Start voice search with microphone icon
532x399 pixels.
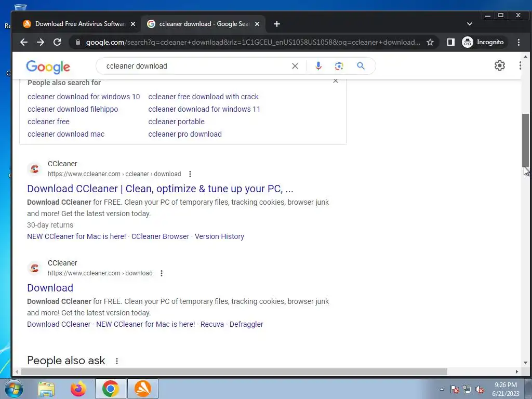pos(318,66)
